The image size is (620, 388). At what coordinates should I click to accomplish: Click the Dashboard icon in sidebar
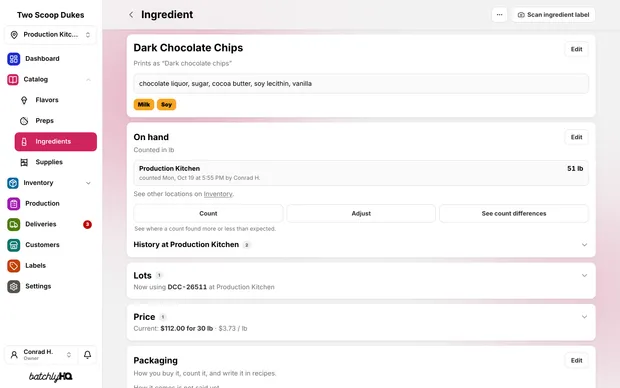(13, 59)
